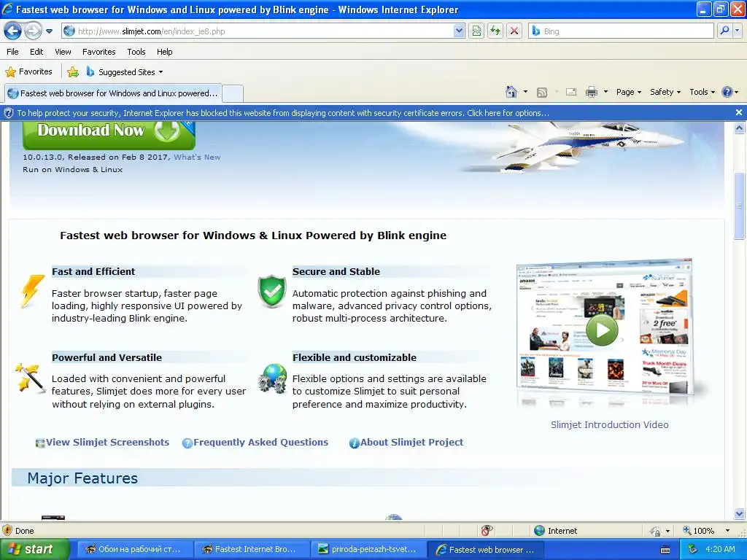Click the tray icon next to clock
Screen dimensions: 747x560
692,549
